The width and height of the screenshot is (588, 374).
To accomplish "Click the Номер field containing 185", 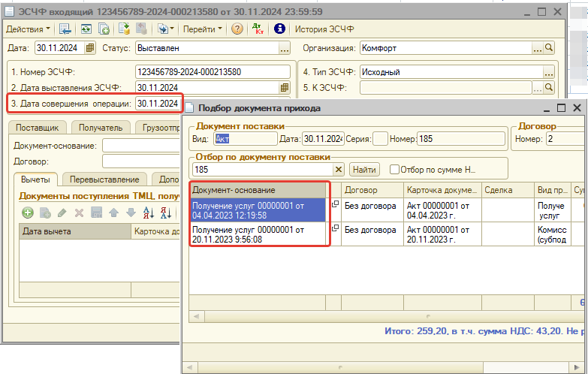I will pos(461,139).
